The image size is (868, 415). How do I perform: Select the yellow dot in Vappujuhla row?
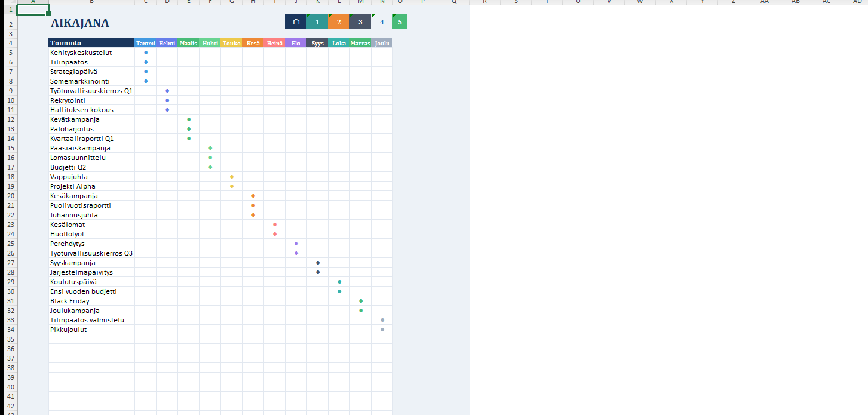click(x=232, y=177)
